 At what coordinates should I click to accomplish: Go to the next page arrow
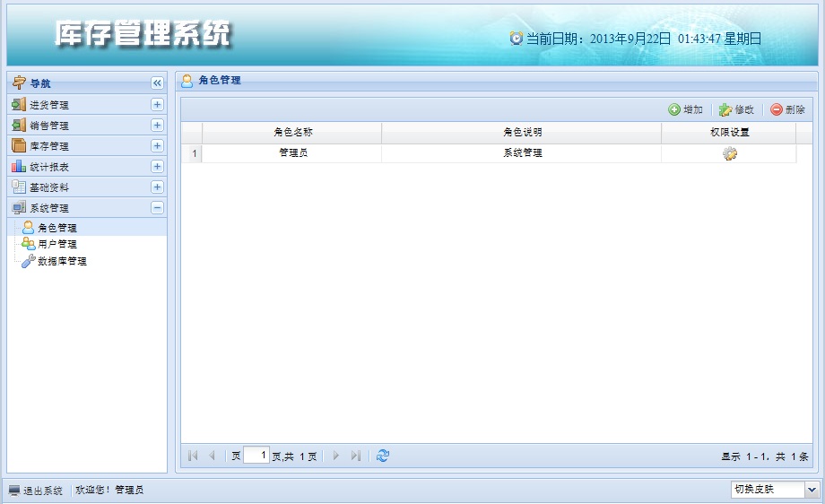(x=336, y=456)
